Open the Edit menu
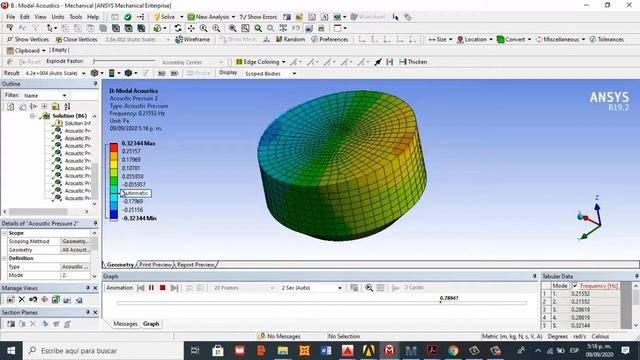640x360 pixels. pyautogui.click(x=25, y=17)
